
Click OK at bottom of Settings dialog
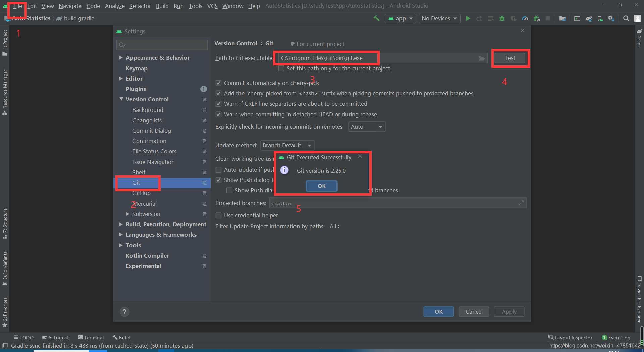click(x=439, y=312)
